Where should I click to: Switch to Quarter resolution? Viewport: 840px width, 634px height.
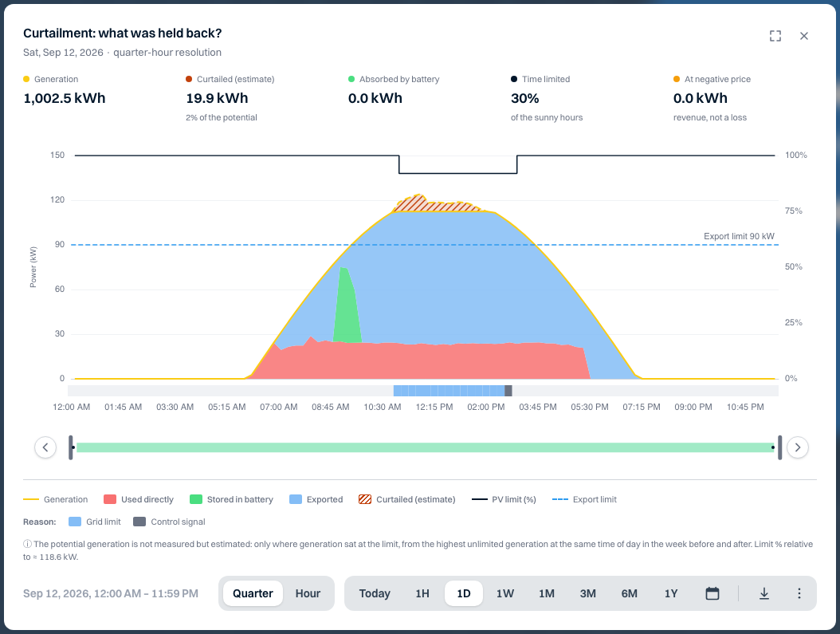tap(253, 593)
